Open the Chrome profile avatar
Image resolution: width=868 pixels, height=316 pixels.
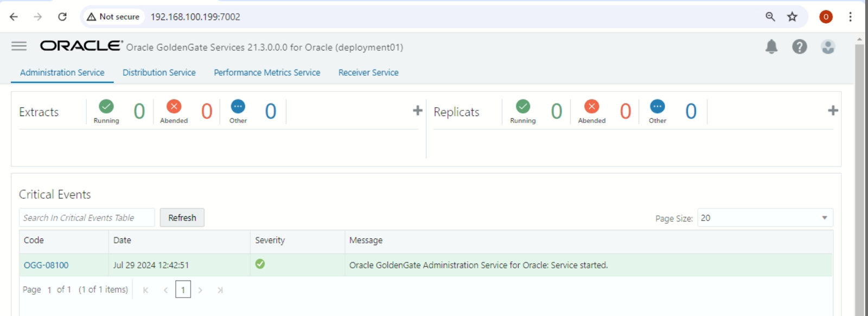coord(826,17)
